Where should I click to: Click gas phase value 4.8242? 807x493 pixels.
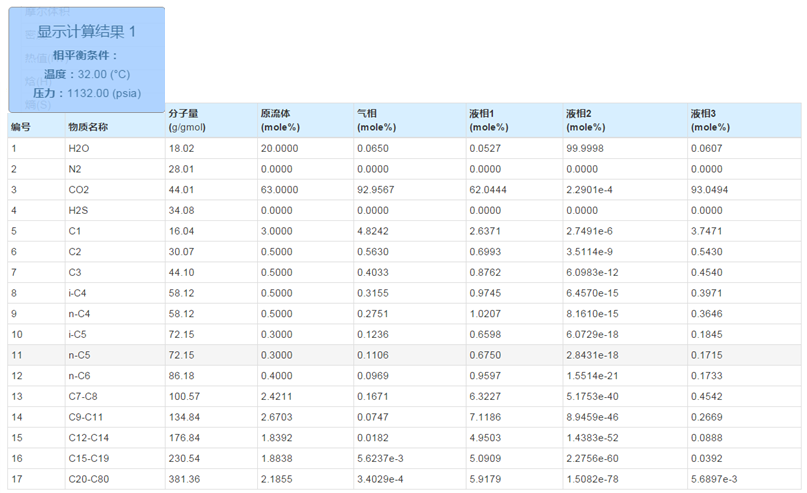(373, 231)
